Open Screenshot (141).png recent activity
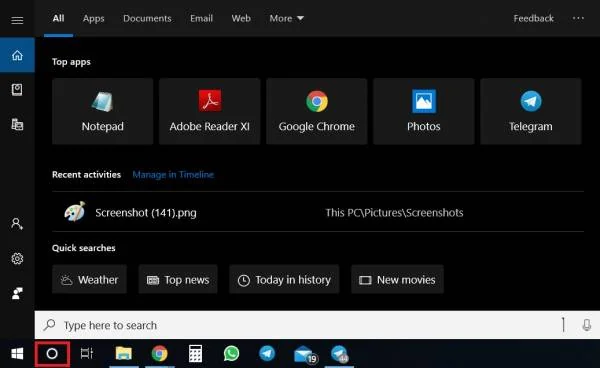This screenshot has height=368, width=600. point(318,212)
